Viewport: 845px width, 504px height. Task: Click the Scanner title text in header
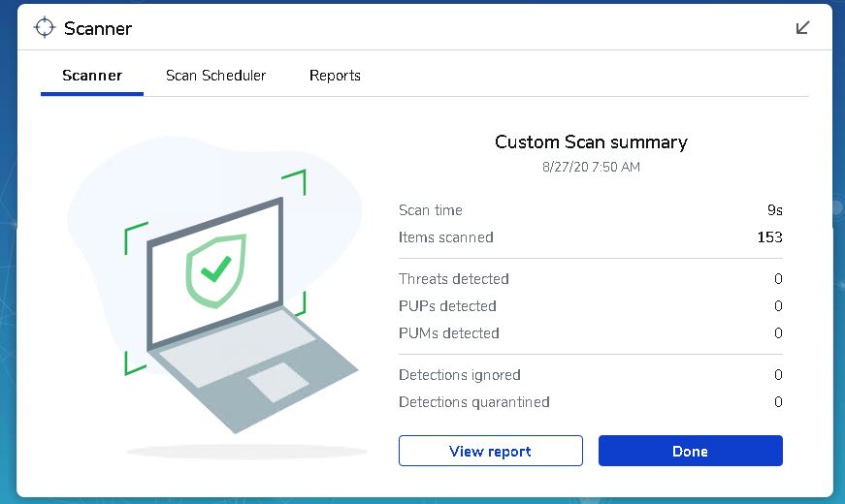click(x=98, y=28)
